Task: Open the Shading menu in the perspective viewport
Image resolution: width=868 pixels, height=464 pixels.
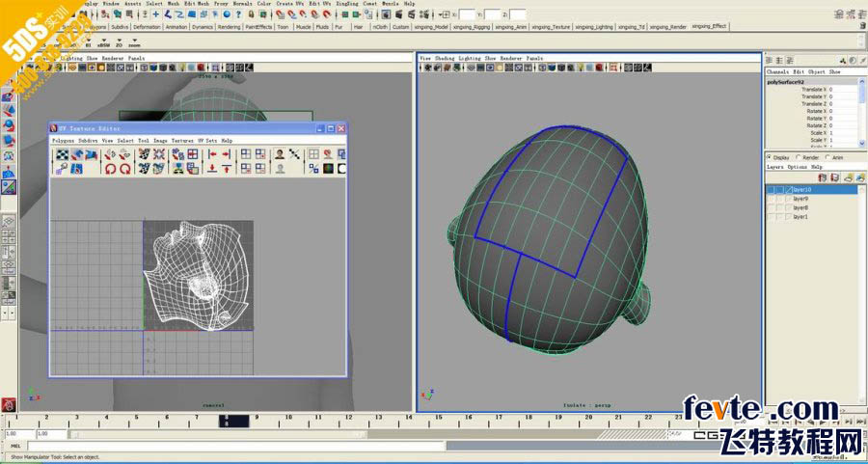Action: (x=445, y=58)
